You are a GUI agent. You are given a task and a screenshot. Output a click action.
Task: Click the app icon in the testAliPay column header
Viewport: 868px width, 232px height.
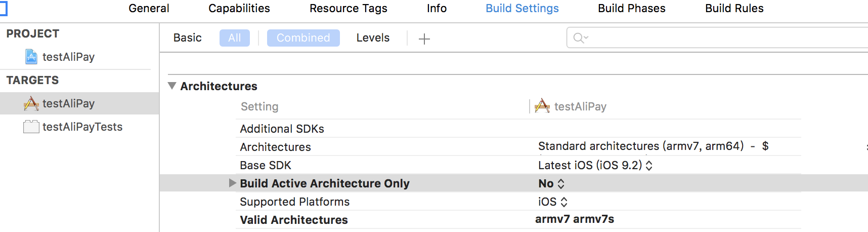542,106
